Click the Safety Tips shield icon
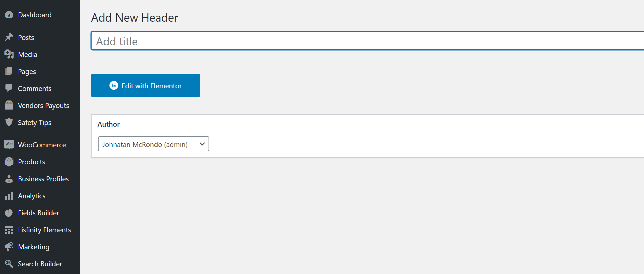This screenshot has width=644, height=274. (x=9, y=122)
